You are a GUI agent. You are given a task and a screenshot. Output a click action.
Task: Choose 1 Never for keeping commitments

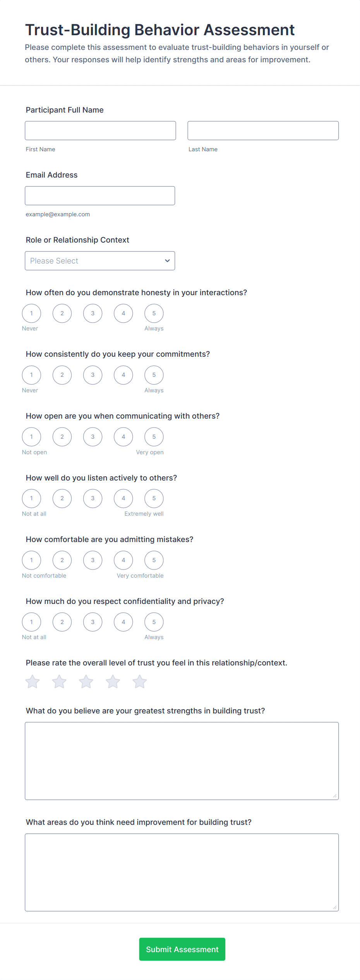tap(31, 375)
